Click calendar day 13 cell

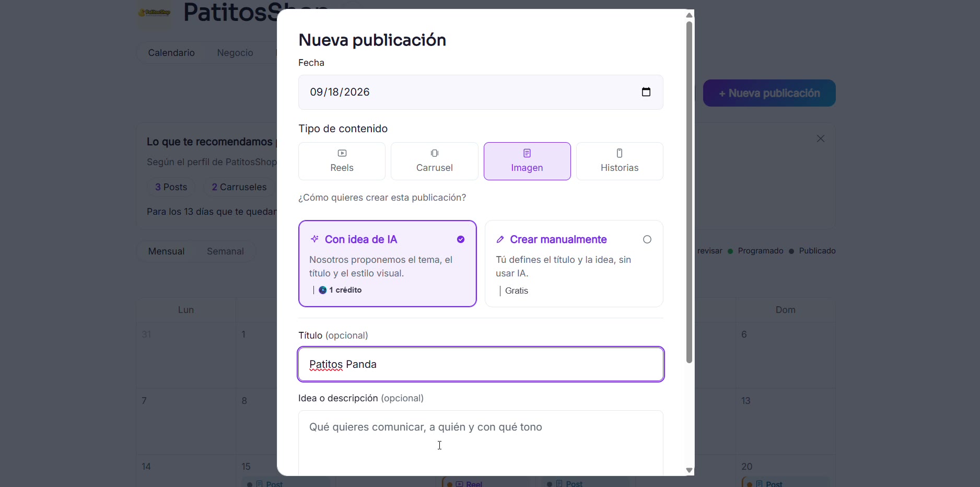tap(785, 421)
